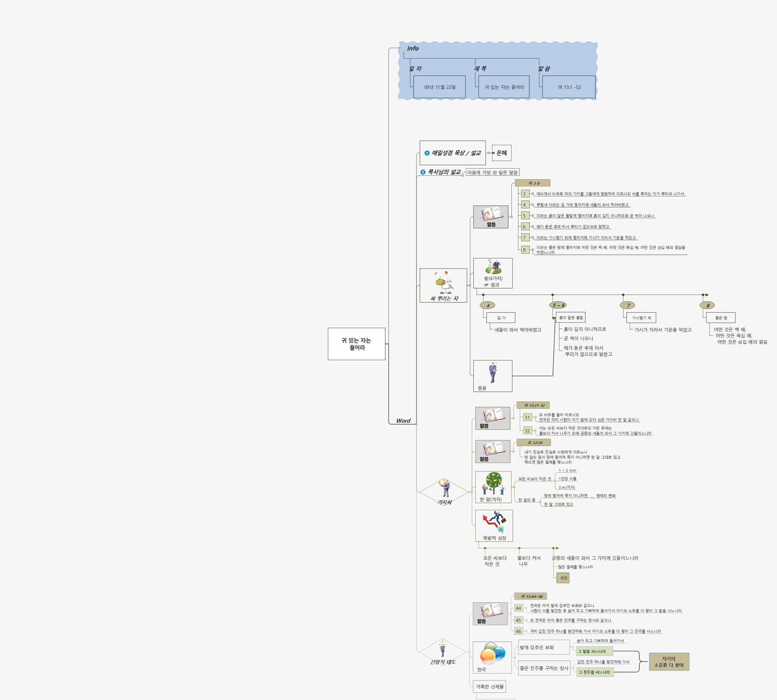Screen dimensions: 777x700
Task: Click the blue priority 2 marker on 목사님의 설교
Action: [423, 172]
